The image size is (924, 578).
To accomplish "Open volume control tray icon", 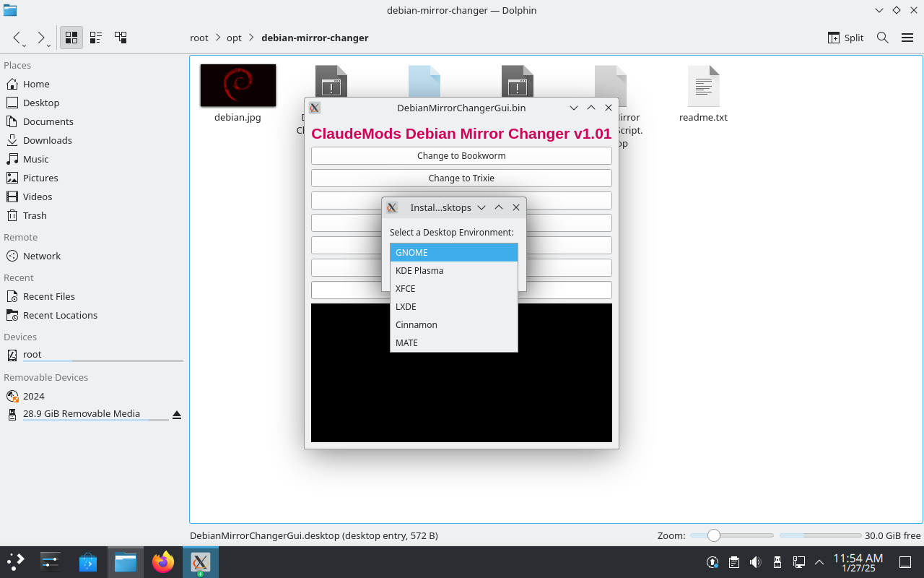I will (x=756, y=562).
